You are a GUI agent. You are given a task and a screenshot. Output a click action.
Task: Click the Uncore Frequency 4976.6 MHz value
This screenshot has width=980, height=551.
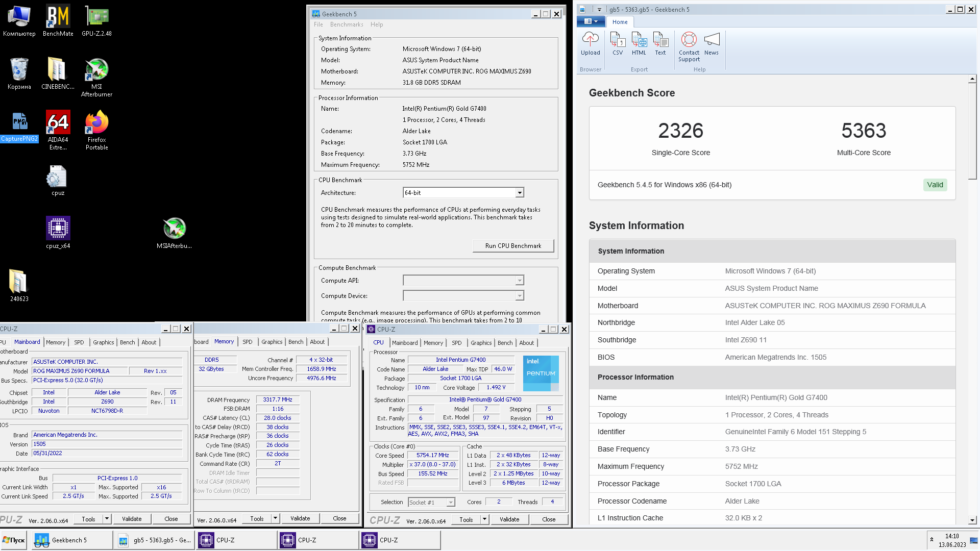(x=322, y=379)
